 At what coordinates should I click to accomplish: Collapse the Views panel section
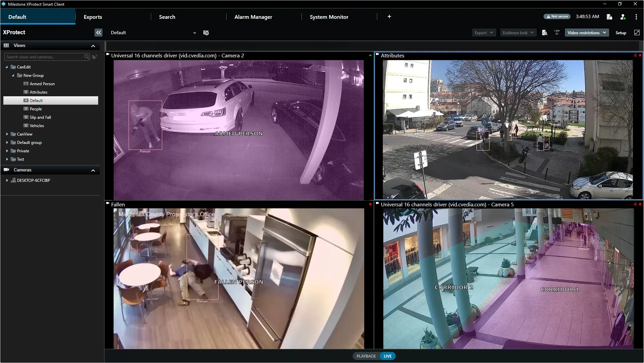coord(93,46)
